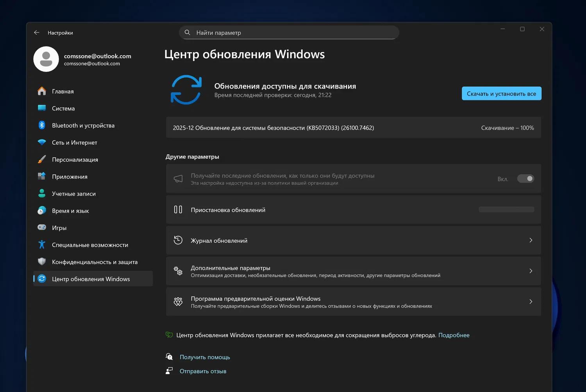Open the pause updates duration dropdown

(x=506, y=210)
